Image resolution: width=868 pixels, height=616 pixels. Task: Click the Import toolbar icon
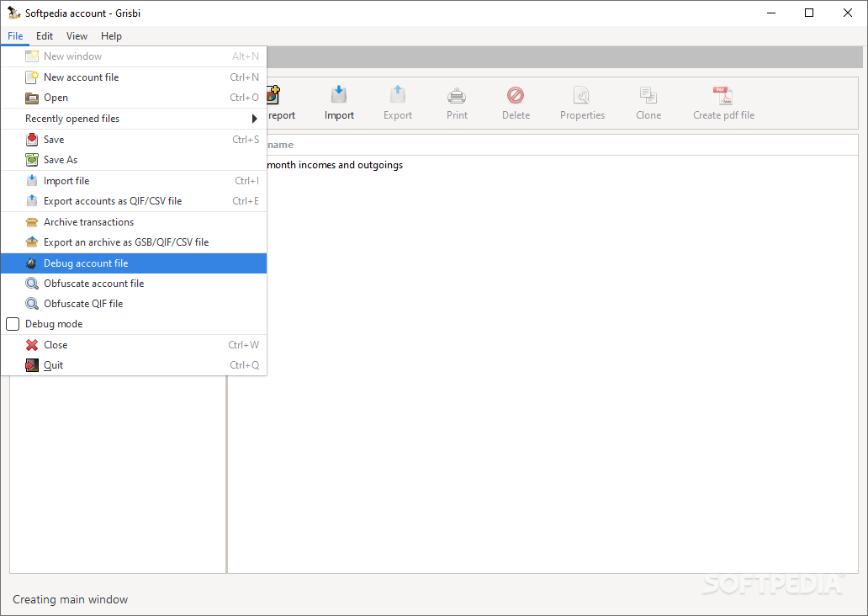(339, 95)
